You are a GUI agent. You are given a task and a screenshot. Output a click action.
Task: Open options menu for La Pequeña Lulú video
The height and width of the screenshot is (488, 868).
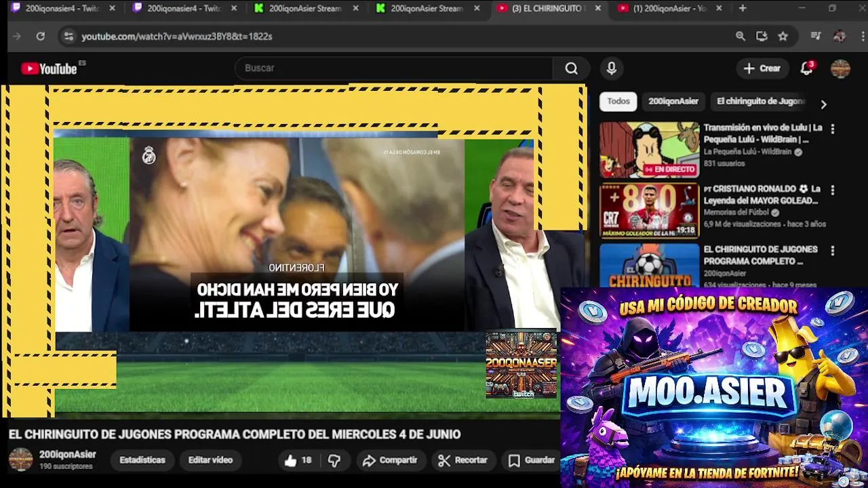[x=833, y=129]
